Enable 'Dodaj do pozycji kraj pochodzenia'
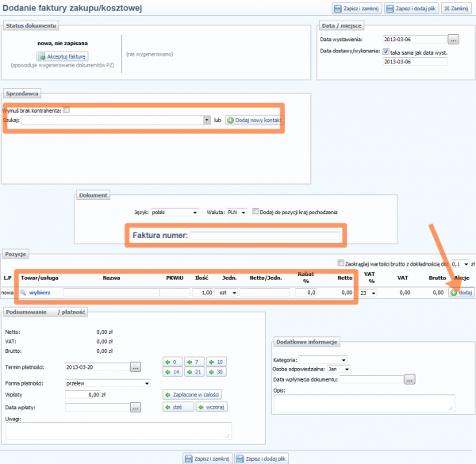The height and width of the screenshot is (464, 476). [256, 212]
